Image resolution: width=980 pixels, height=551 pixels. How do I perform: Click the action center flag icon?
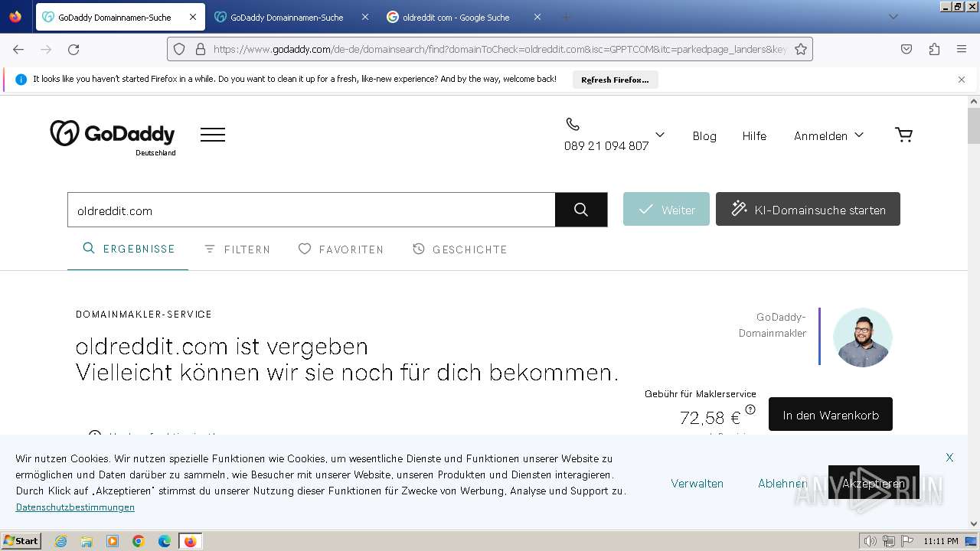pyautogui.click(x=908, y=541)
